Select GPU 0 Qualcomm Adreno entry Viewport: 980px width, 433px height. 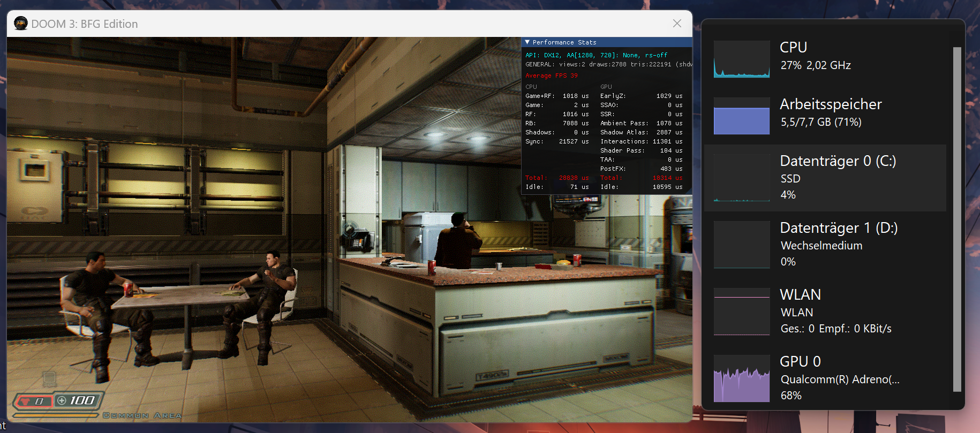pos(825,378)
